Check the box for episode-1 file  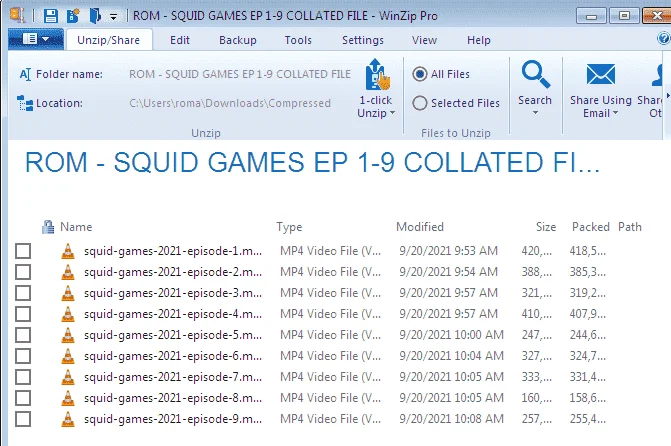[x=23, y=251]
